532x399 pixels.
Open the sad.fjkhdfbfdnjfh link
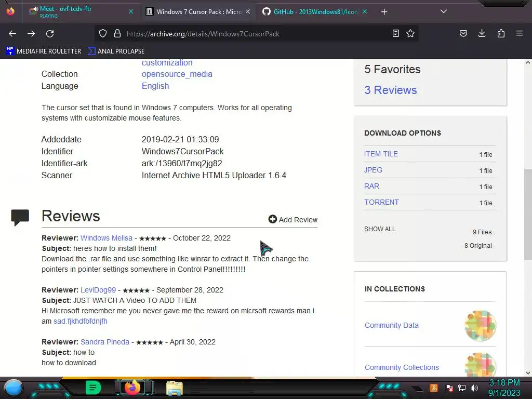[x=81, y=321]
